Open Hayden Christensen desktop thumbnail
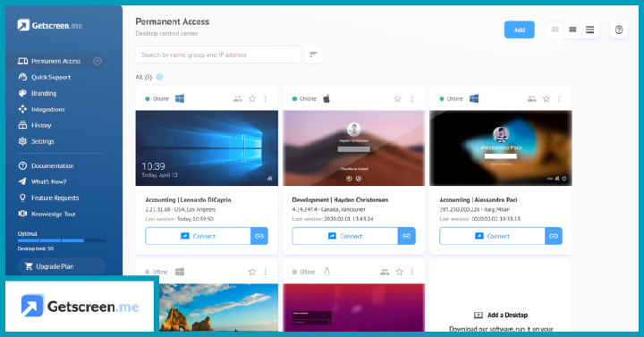This screenshot has height=337, width=644. [x=353, y=147]
